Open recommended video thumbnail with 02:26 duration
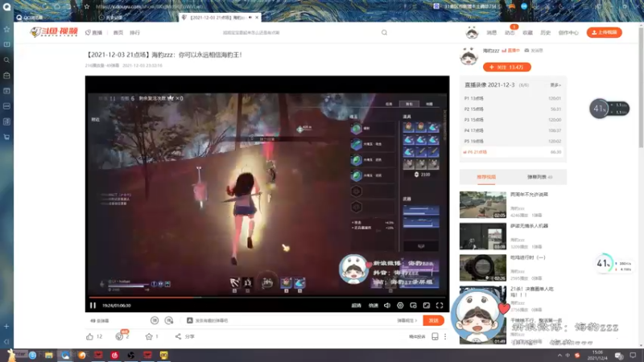This screenshot has height=362, width=644. coord(482,268)
